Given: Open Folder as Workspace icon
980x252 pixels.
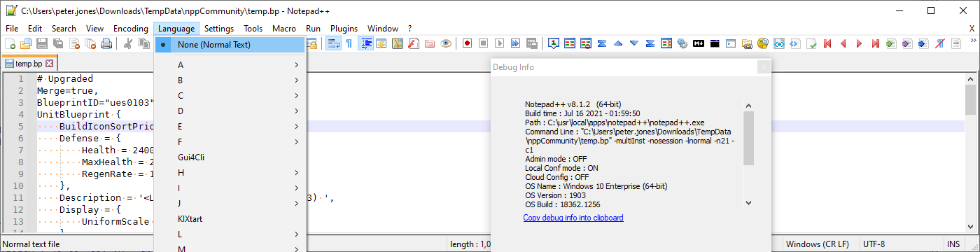Looking at the screenshot, I should click(x=430, y=43).
